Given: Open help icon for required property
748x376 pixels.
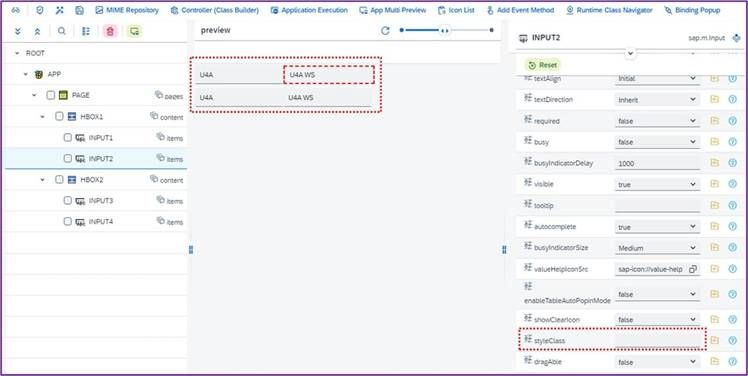Looking at the screenshot, I should pos(733,121).
